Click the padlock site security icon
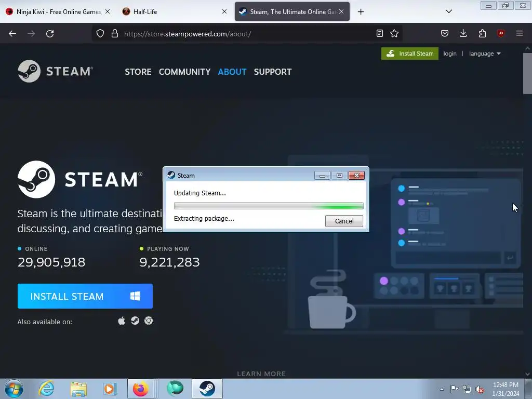This screenshot has height=399, width=532. click(115, 33)
